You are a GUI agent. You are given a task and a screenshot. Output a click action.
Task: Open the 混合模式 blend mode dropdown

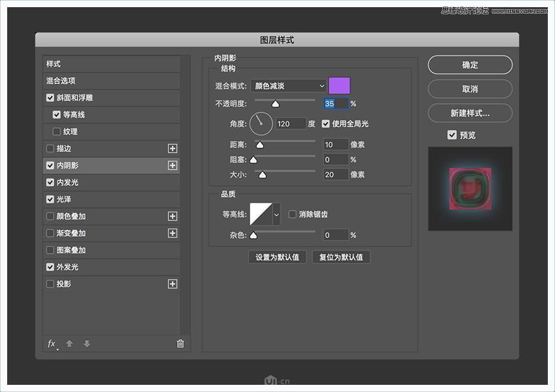point(288,86)
